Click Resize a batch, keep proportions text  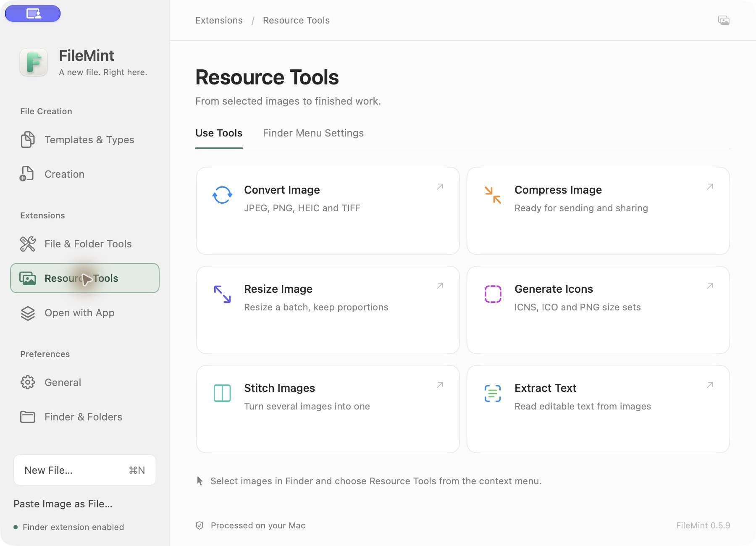[316, 307]
